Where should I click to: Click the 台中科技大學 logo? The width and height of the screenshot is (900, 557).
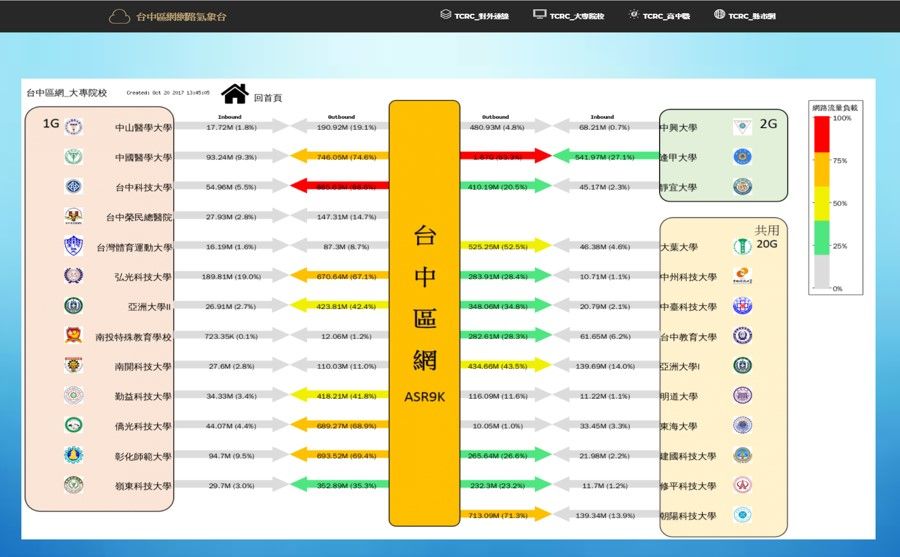(73, 186)
